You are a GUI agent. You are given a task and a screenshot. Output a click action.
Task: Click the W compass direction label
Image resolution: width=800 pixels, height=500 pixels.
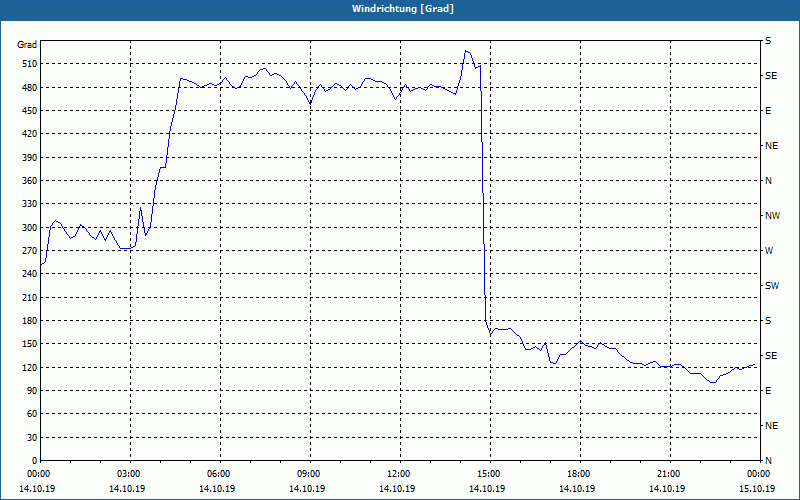click(769, 251)
